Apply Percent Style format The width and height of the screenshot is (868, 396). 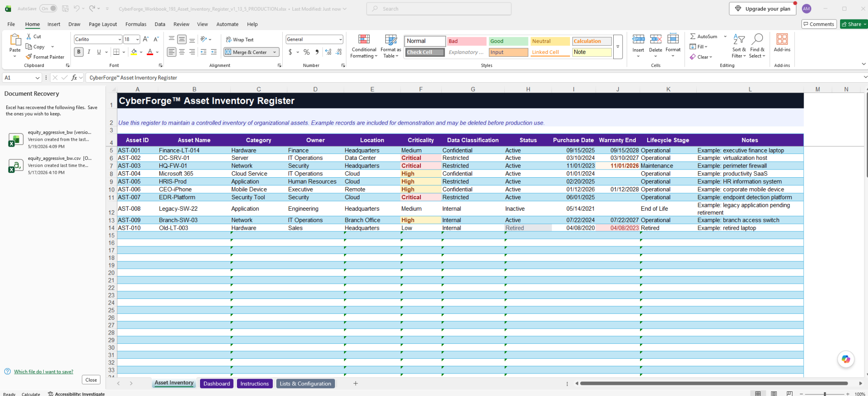[306, 52]
